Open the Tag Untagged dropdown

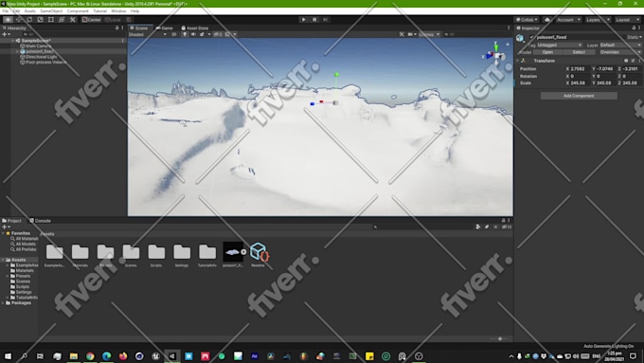(x=560, y=45)
